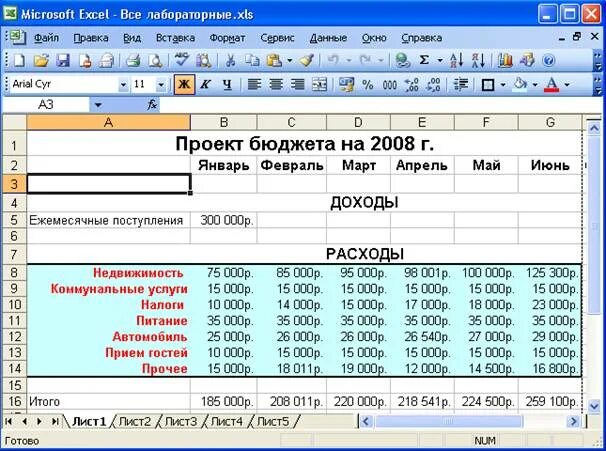Switch to sheet Лист5
The width and height of the screenshot is (606, 451).
point(272,421)
